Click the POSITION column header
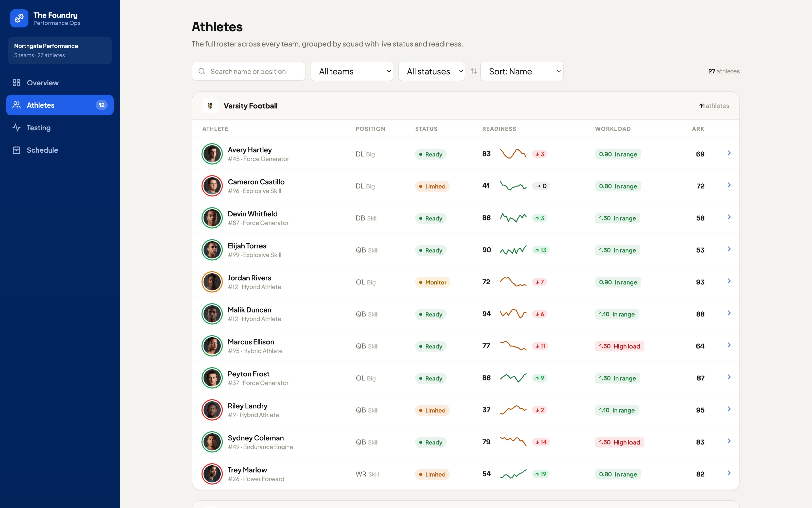Screen dimensions: 812x508 coord(370,129)
